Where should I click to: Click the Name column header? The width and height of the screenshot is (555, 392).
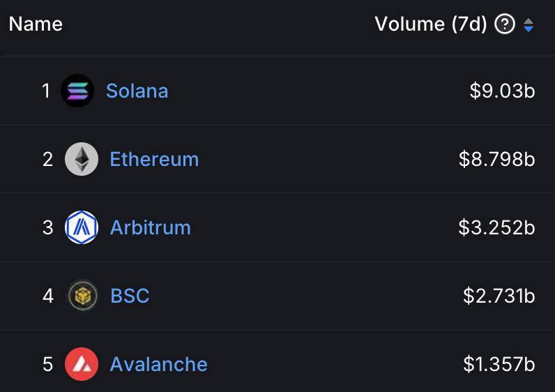pos(36,24)
